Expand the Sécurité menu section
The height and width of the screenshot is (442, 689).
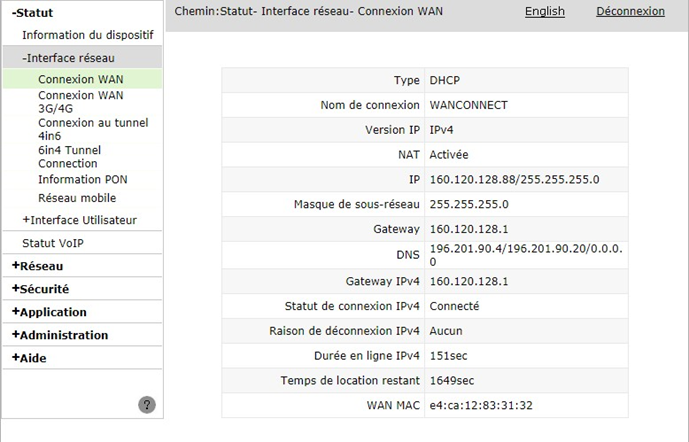pyautogui.click(x=41, y=289)
